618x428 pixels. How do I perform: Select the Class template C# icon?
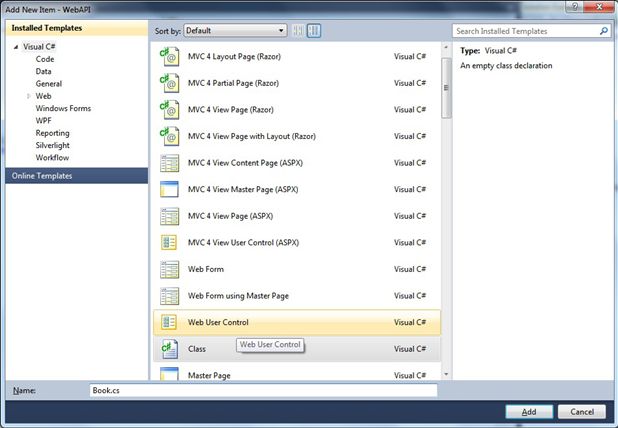(x=169, y=349)
